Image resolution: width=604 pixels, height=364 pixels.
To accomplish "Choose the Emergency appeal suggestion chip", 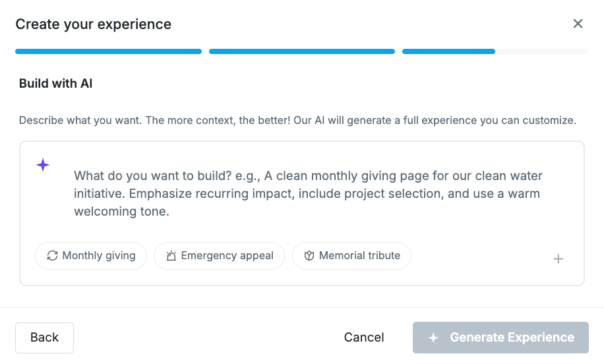I will (x=219, y=256).
